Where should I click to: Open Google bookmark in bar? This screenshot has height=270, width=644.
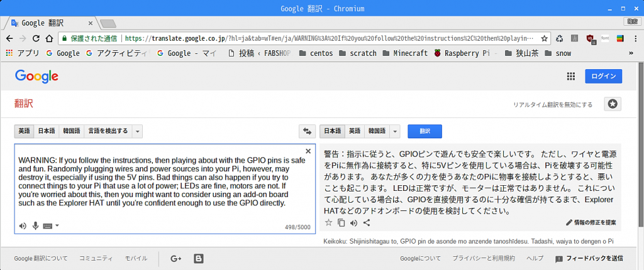[x=63, y=53]
